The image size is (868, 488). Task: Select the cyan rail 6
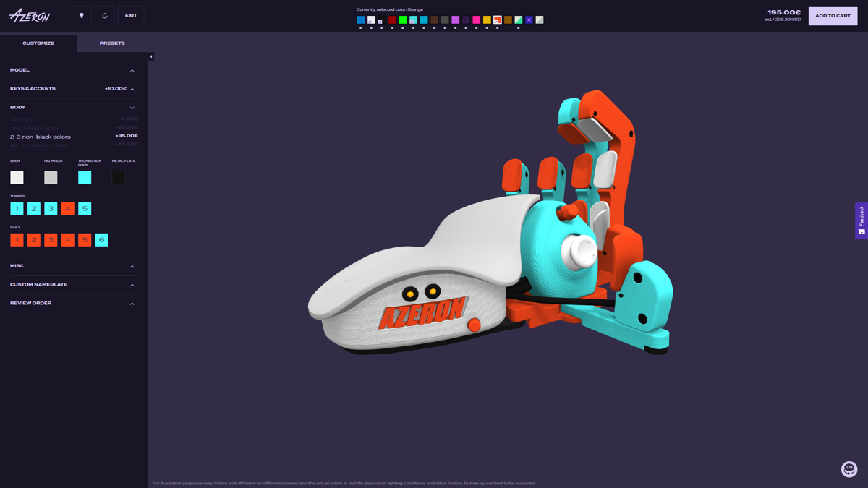(x=102, y=240)
